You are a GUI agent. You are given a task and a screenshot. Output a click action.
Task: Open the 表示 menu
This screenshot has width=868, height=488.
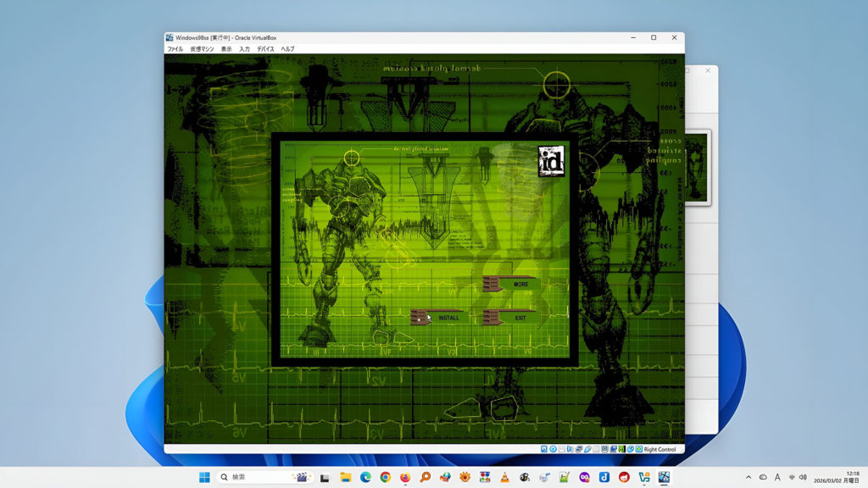(x=226, y=49)
